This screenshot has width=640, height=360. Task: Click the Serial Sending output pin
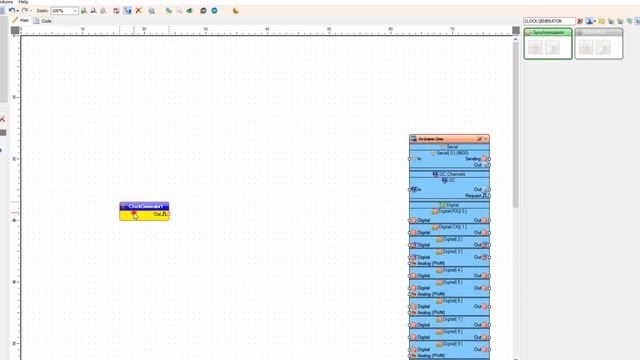tap(489, 159)
